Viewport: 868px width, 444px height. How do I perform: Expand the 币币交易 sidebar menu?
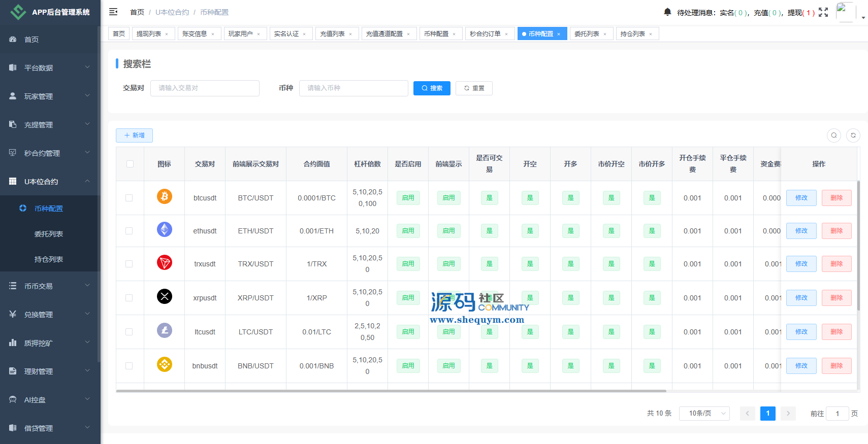click(50, 286)
